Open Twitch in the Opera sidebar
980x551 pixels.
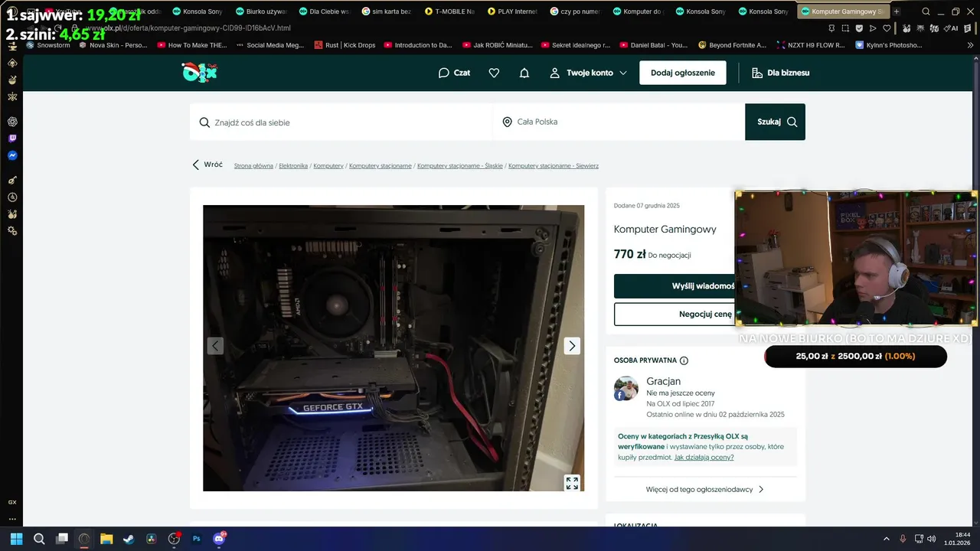12,139
